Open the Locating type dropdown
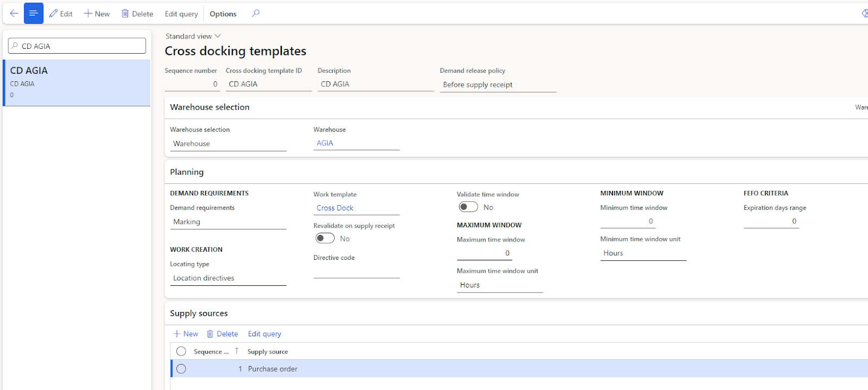 pos(228,278)
